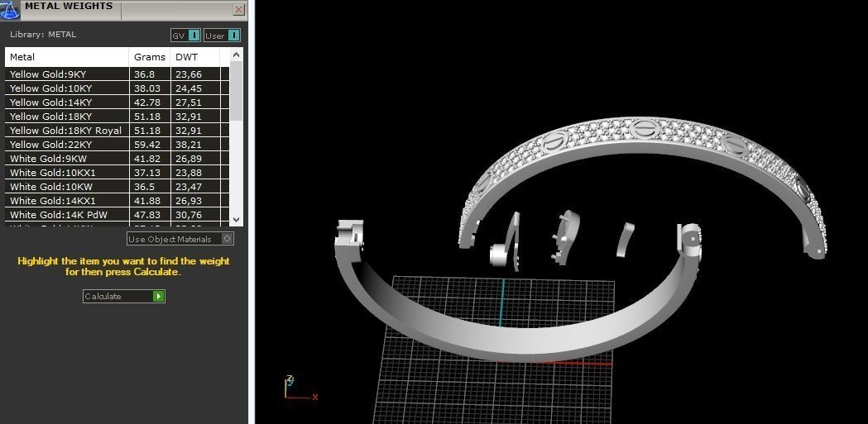Select the White Gold:14KX1 row
Viewport: 868px width, 424px height.
[117, 201]
